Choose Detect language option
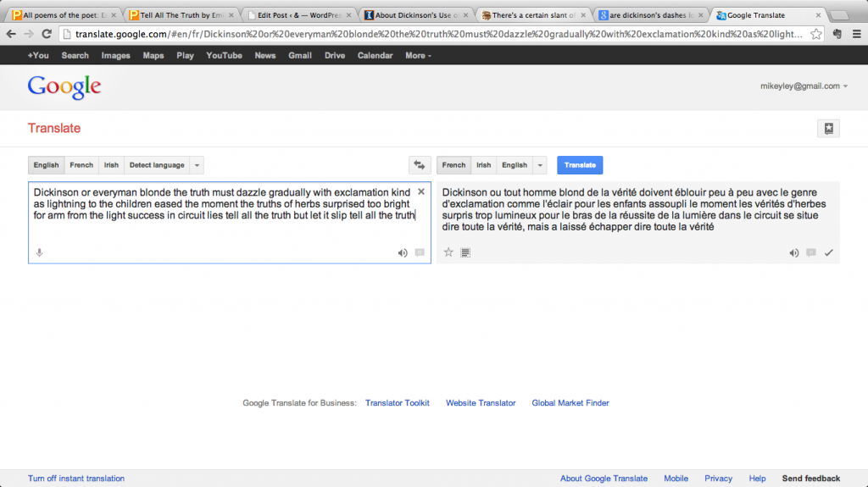 [x=157, y=165]
